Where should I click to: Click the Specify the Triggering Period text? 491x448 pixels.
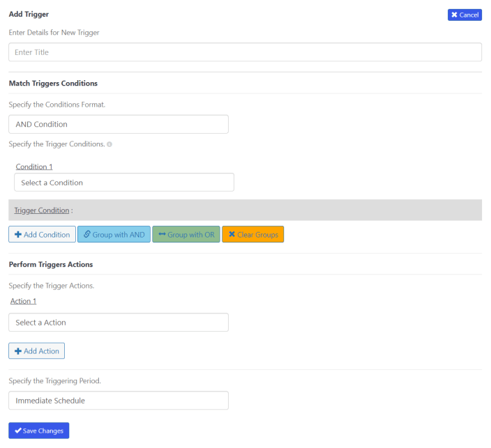pos(55,380)
